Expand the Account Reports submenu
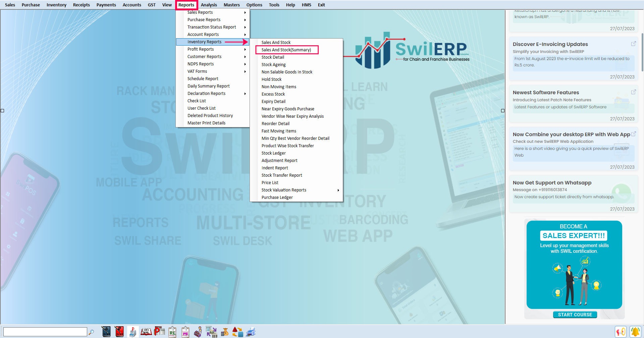The width and height of the screenshot is (644, 338). click(213, 35)
